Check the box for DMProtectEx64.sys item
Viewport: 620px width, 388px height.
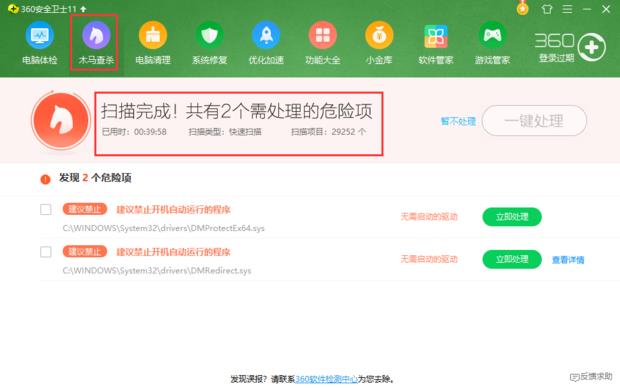tap(46, 209)
